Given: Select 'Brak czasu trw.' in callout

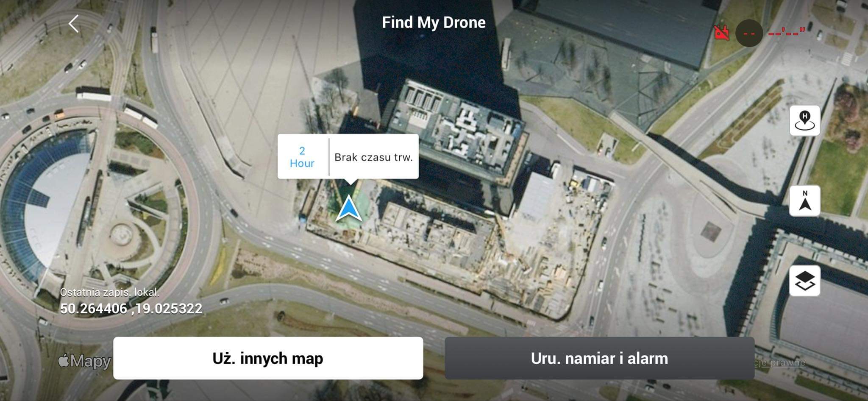Looking at the screenshot, I should tap(373, 157).
